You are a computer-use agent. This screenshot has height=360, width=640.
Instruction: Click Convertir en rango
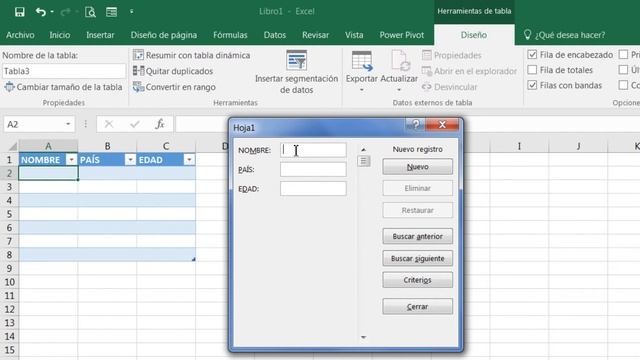[x=174, y=87]
